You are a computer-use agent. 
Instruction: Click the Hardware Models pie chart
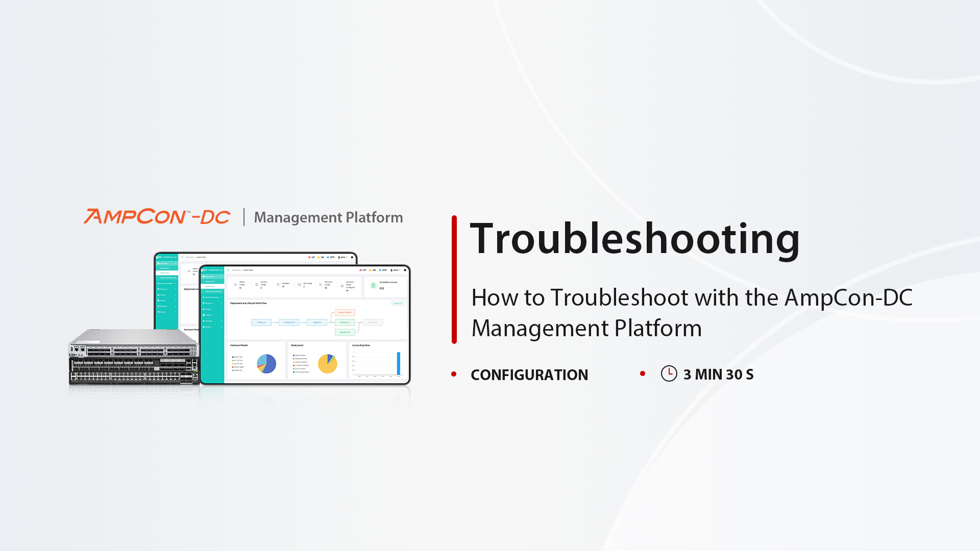pyautogui.click(x=266, y=364)
